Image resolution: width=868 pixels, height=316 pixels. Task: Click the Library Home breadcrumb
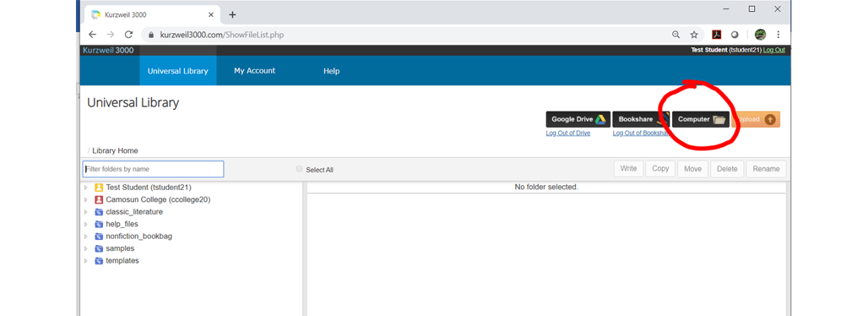[x=115, y=151]
